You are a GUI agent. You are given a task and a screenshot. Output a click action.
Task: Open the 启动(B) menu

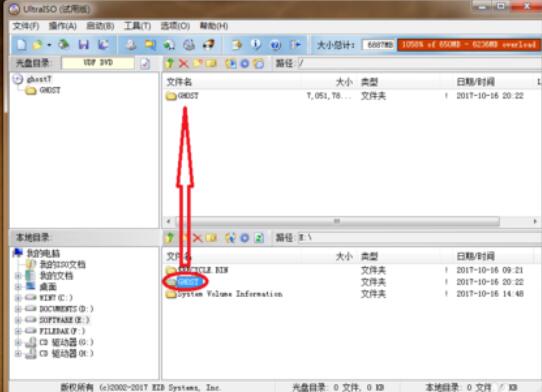point(100,26)
